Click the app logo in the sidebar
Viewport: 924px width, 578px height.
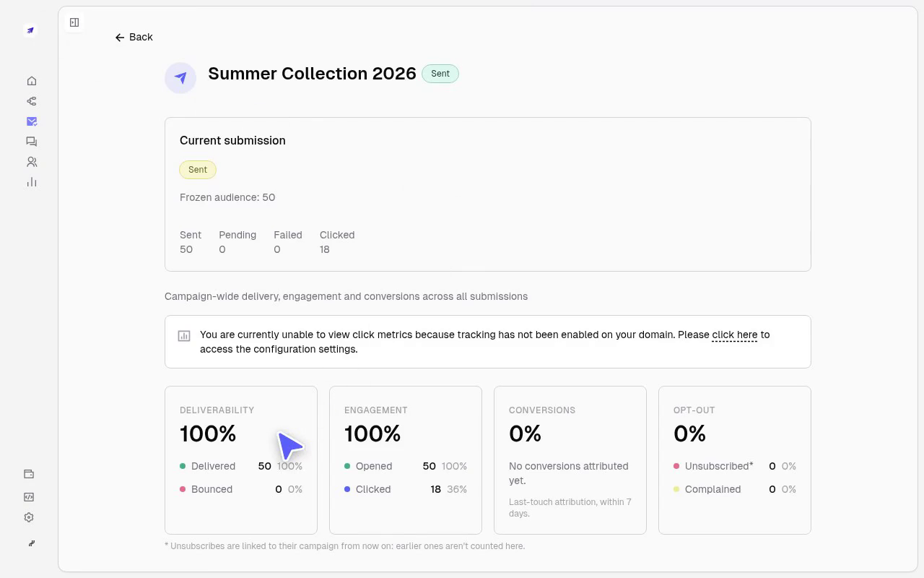30,30
